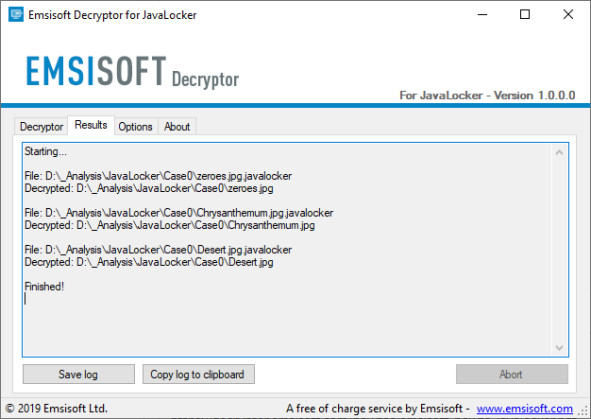Select the Results tab
Screen dimensions: 591x419
click(x=91, y=125)
